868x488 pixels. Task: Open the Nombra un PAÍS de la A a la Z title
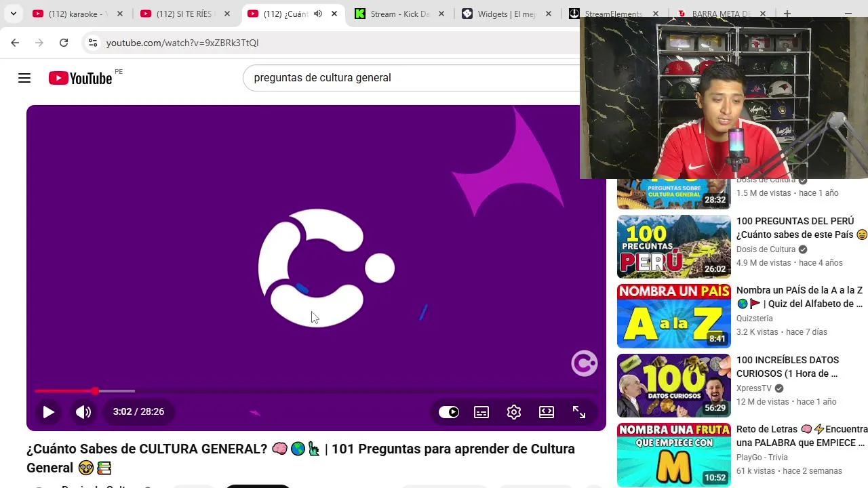pos(800,297)
